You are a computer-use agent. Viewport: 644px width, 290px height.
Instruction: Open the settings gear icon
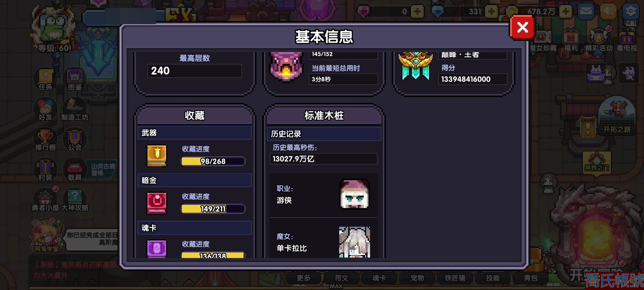[x=630, y=11]
